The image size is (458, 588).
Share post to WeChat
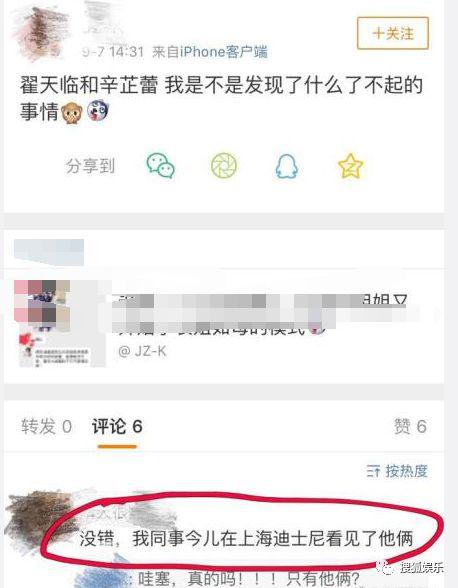[x=161, y=166]
